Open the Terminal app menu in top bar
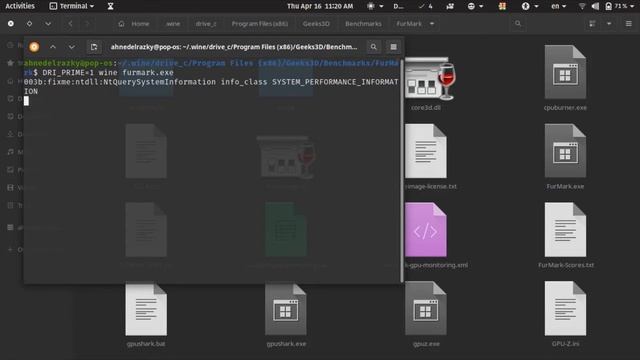This screenshot has height=360, width=640. 71,6
